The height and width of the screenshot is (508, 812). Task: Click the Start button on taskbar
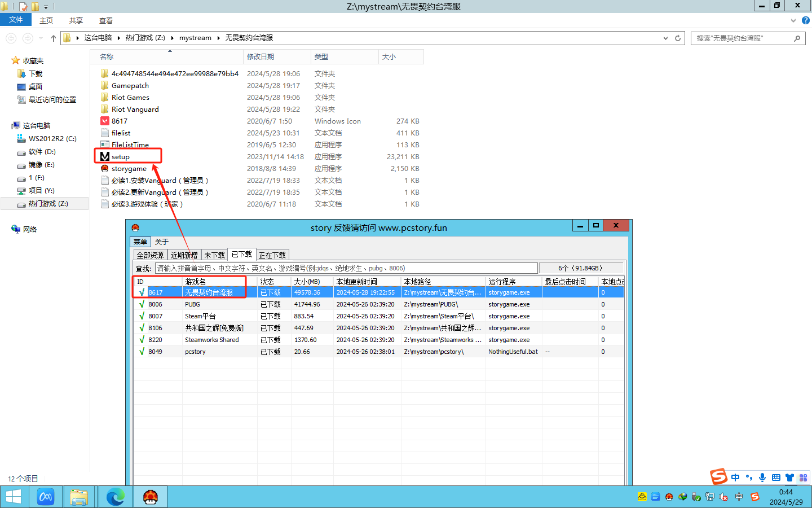(14, 497)
